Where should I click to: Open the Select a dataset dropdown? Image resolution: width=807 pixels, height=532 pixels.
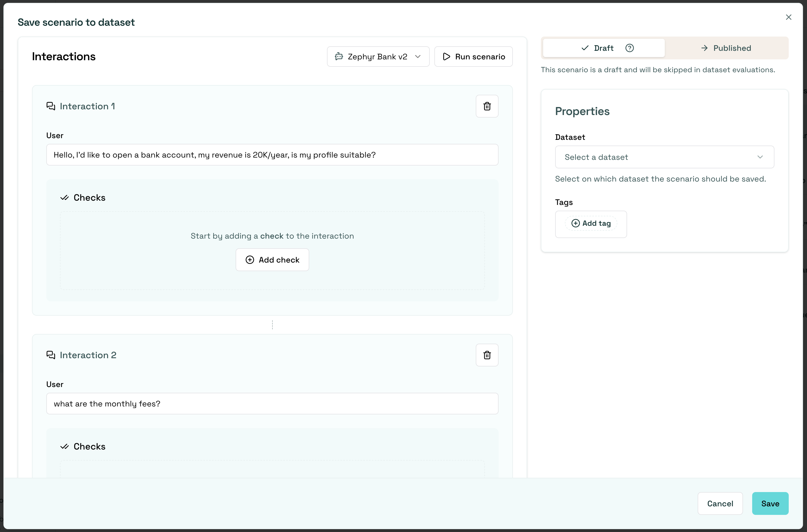[x=665, y=157]
